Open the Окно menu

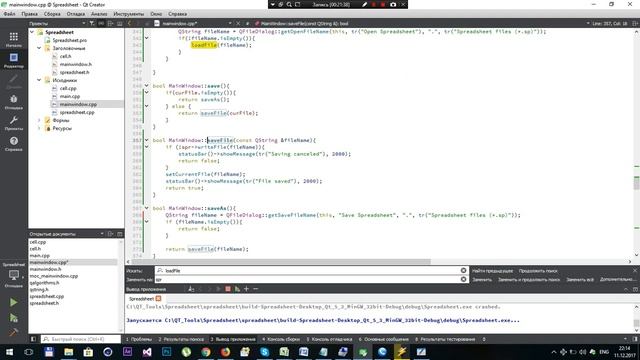[x=156, y=14]
